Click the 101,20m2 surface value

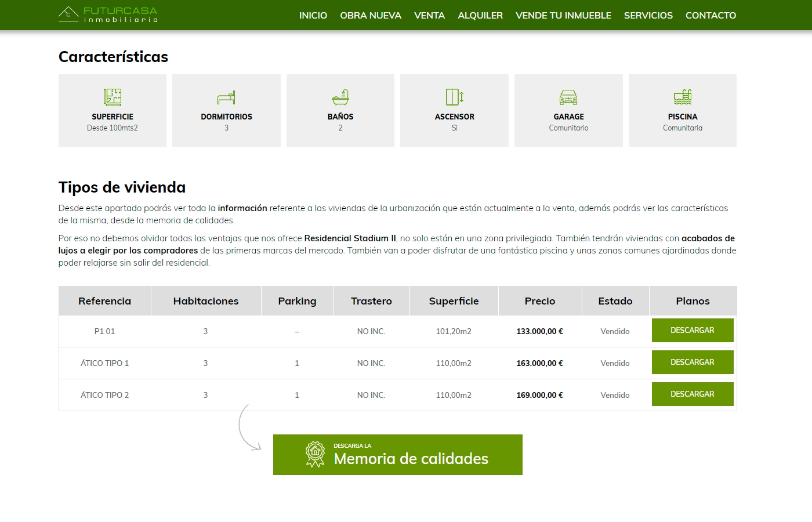(x=454, y=331)
